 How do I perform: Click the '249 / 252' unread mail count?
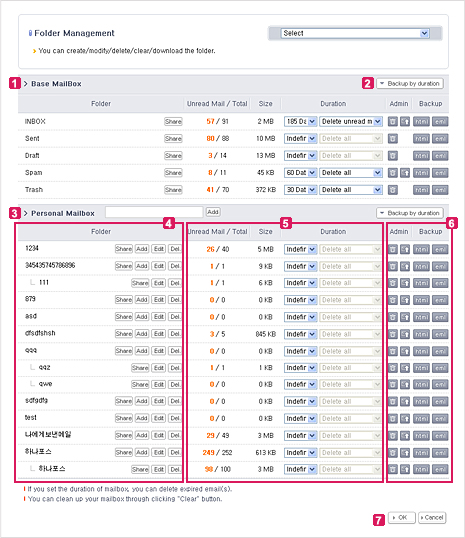pos(217,453)
